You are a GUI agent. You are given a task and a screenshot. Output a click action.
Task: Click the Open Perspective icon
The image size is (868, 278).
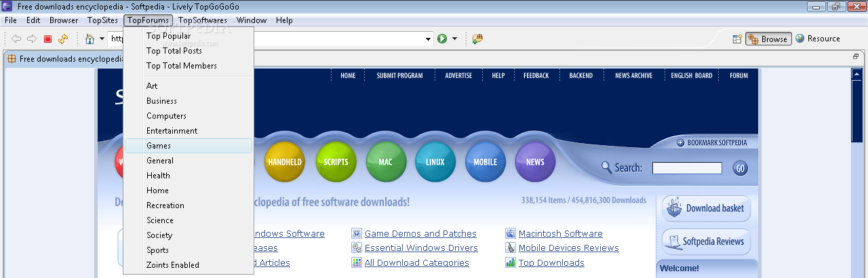[737, 39]
